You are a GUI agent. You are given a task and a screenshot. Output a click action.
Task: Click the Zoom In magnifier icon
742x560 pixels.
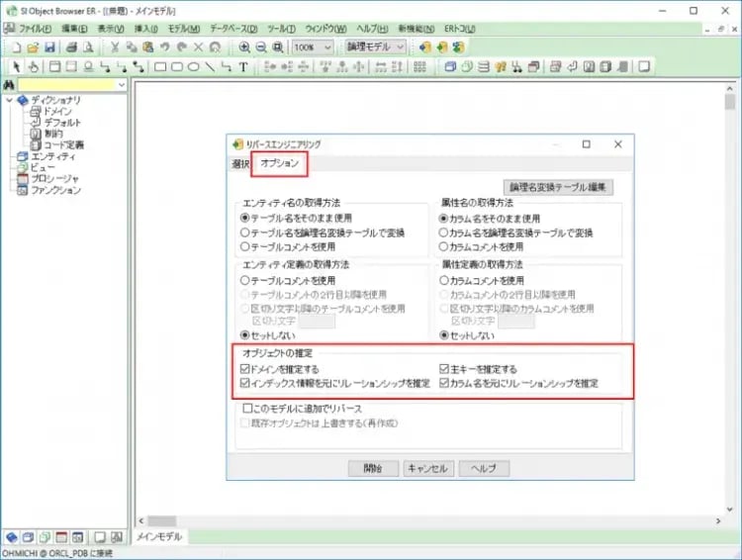(244, 47)
